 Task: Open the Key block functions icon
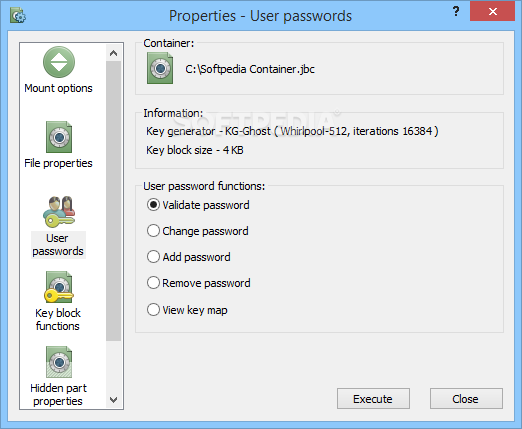click(59, 287)
